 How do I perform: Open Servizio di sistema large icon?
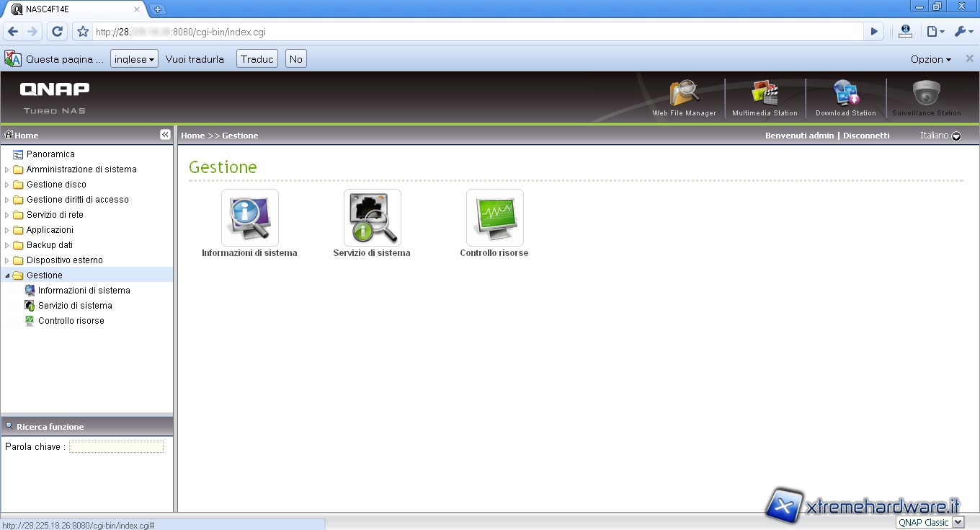coord(372,218)
